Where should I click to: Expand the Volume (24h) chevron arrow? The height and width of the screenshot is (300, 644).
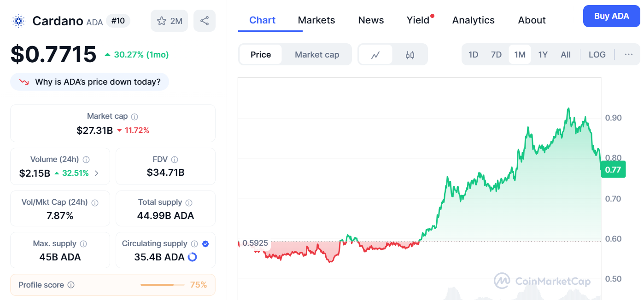pos(96,173)
